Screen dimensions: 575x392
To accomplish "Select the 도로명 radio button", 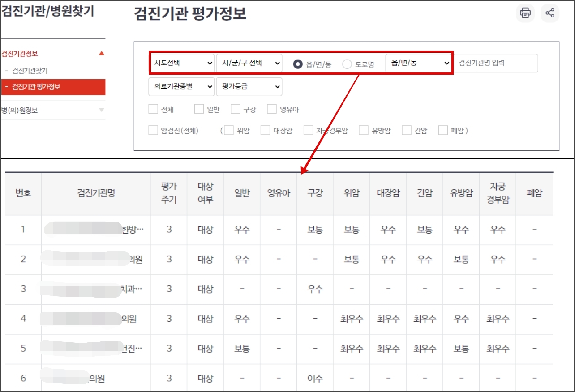I will coord(347,64).
